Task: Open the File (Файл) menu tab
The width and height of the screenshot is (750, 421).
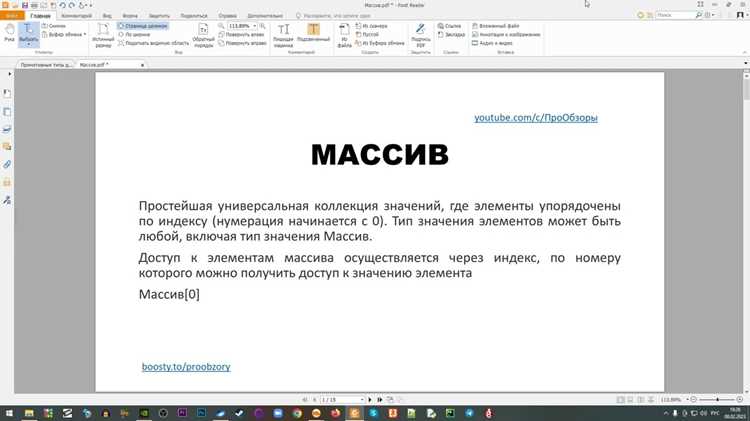Action: (x=12, y=16)
